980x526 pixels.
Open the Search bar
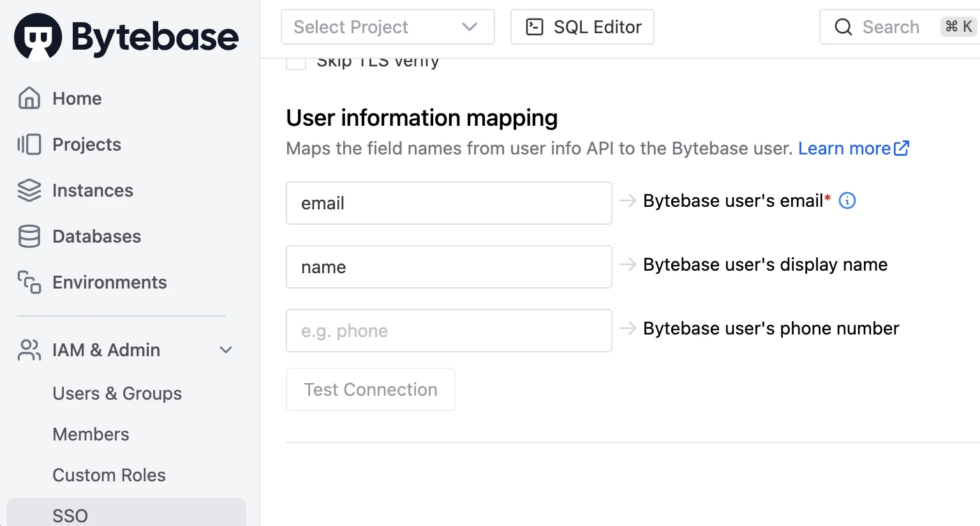coord(891,27)
